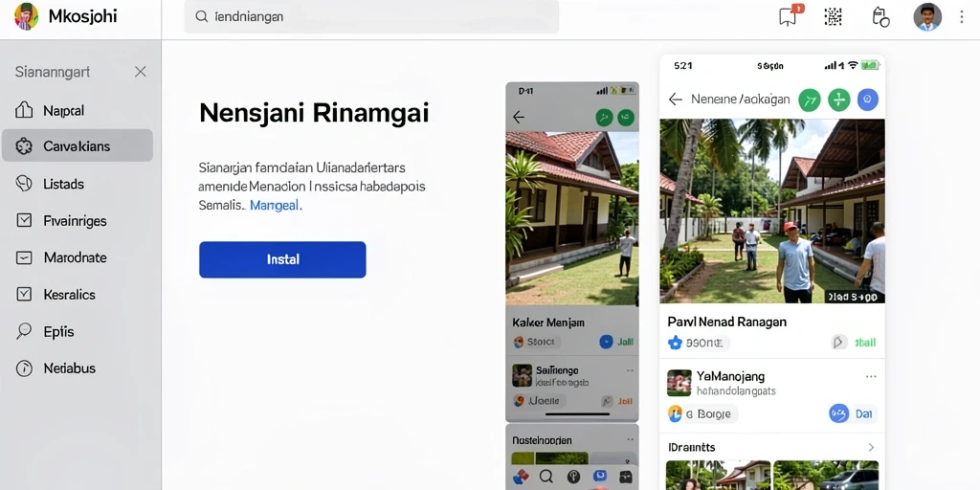Click the Napcal home icon
The image size is (980, 490).
tap(24, 110)
